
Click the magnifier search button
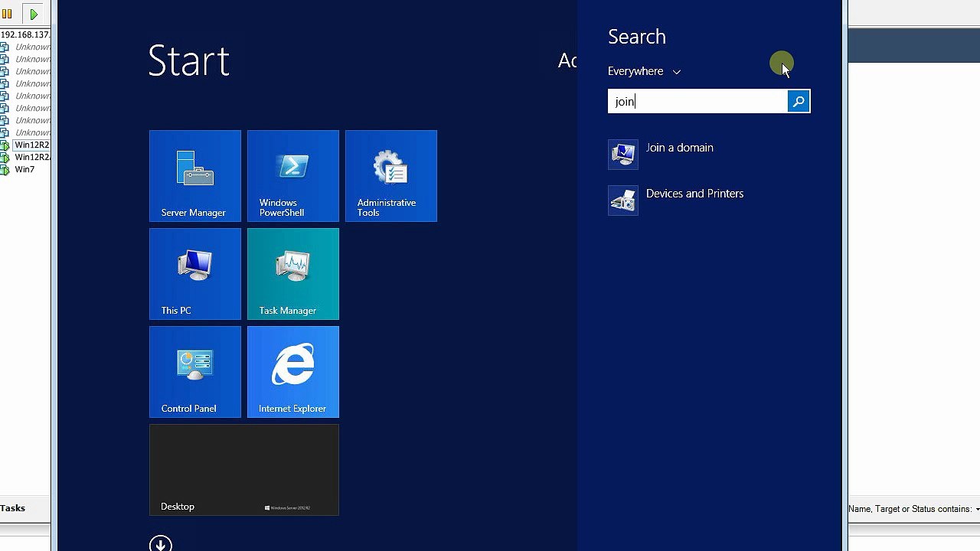tap(799, 101)
